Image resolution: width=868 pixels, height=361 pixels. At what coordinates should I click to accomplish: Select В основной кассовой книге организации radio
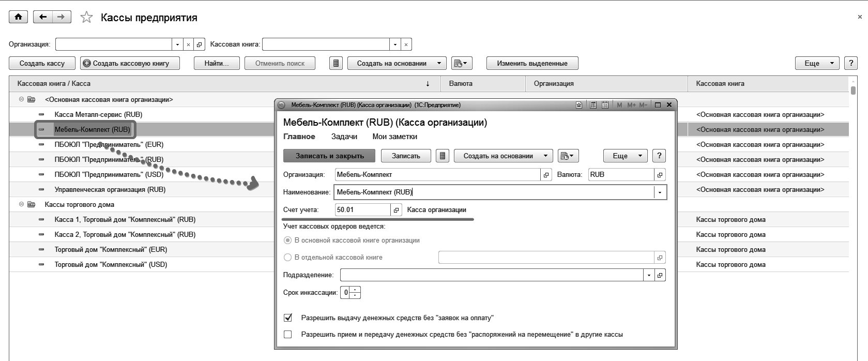(x=288, y=240)
